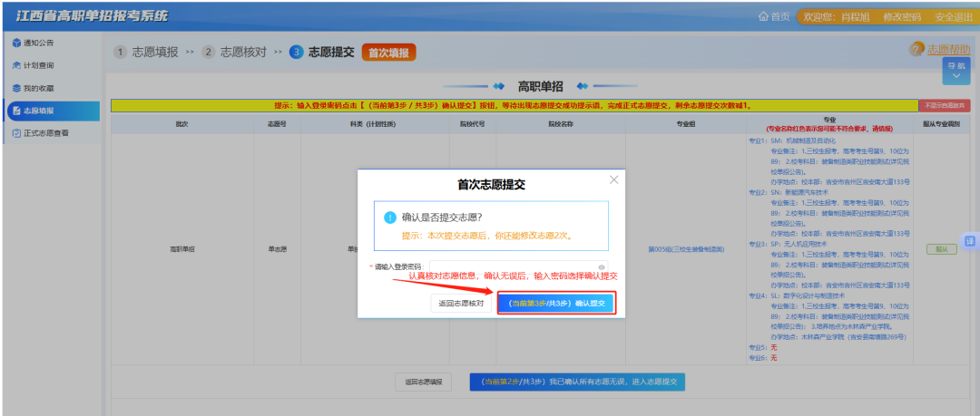Click the 通知公告 cube icon in sidebar

16,44
